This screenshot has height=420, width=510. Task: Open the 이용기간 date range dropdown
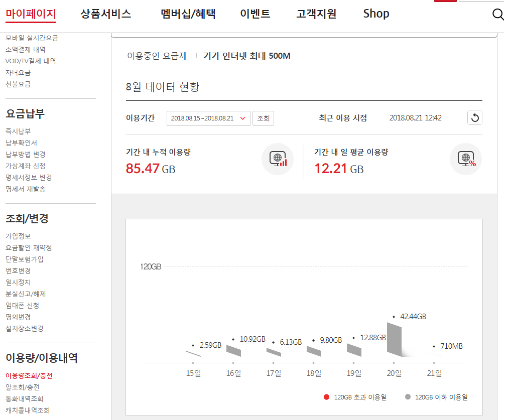coord(208,118)
